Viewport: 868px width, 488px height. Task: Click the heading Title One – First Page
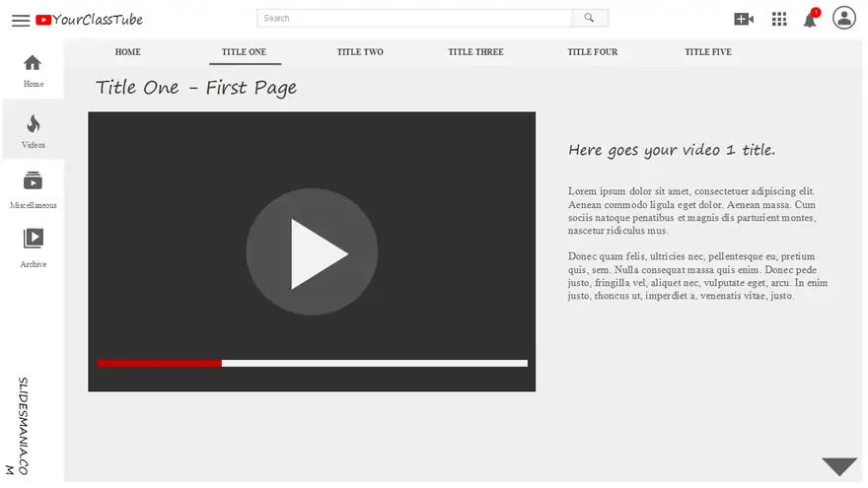196,88
